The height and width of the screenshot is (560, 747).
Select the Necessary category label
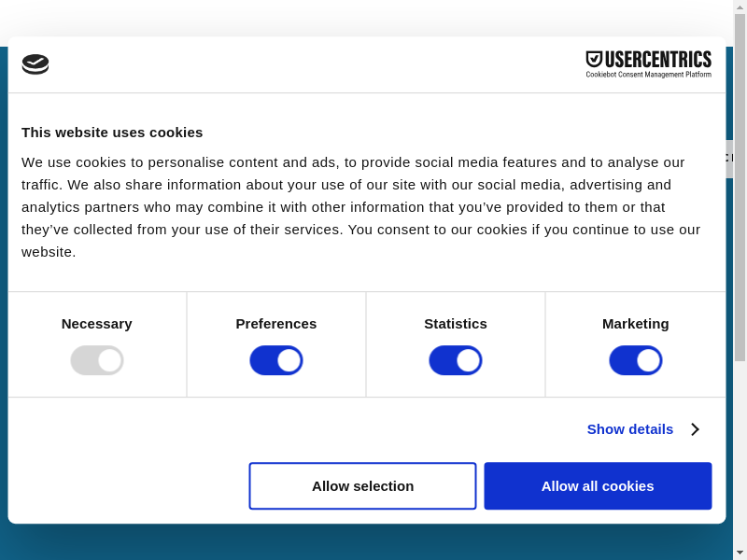97,324
